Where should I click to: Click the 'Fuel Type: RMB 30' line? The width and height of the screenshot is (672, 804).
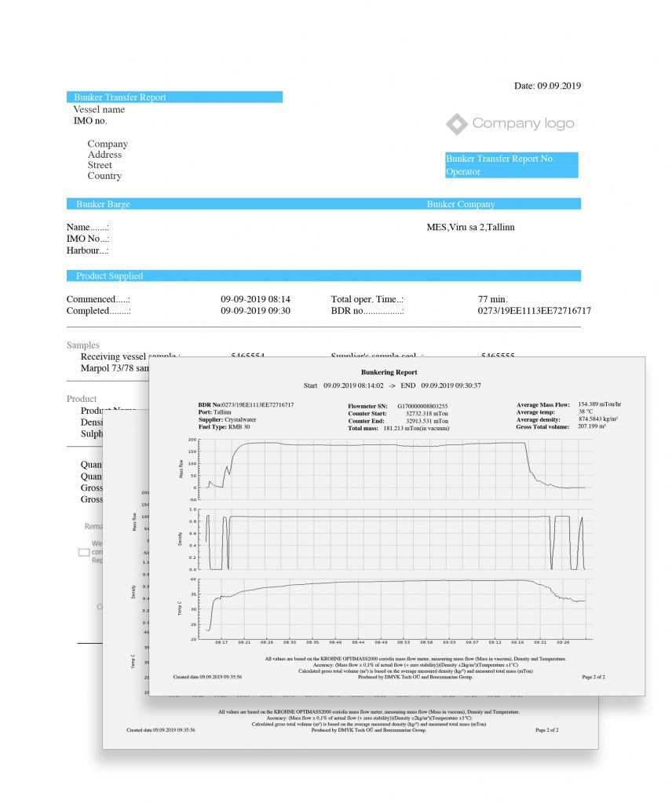(224, 426)
